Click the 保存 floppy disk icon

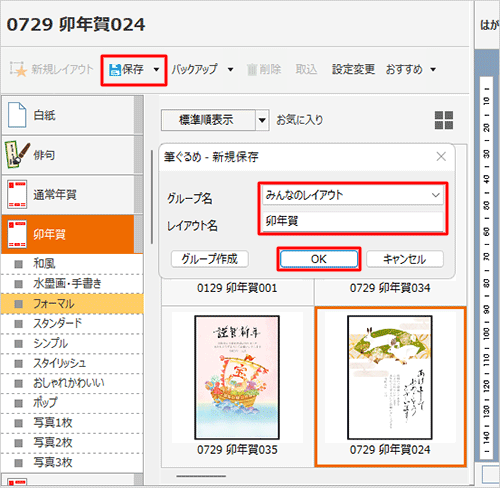pos(115,70)
